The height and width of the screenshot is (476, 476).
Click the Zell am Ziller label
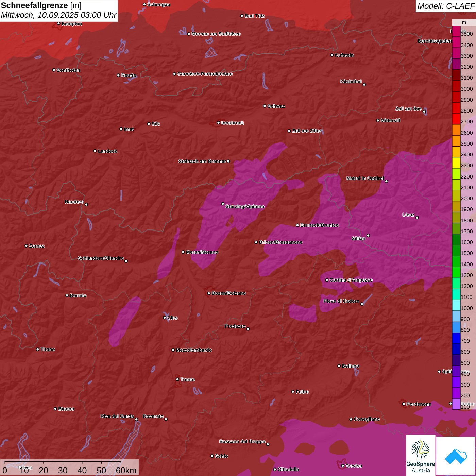coord(306,131)
